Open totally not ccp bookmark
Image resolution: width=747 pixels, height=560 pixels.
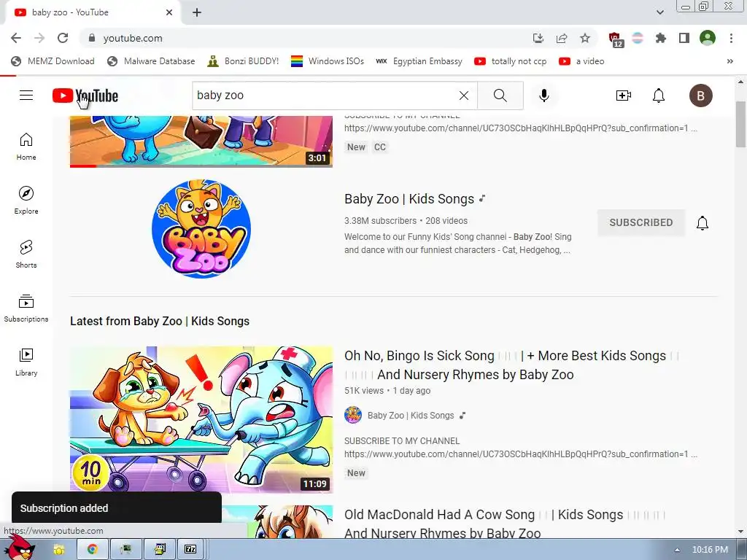[511, 61]
